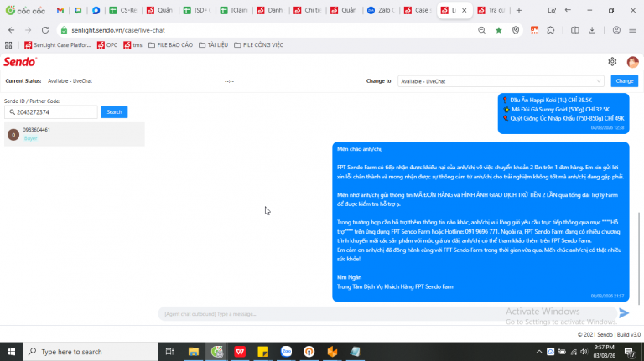
Task: Open the tms bookmark
Action: pos(132,45)
